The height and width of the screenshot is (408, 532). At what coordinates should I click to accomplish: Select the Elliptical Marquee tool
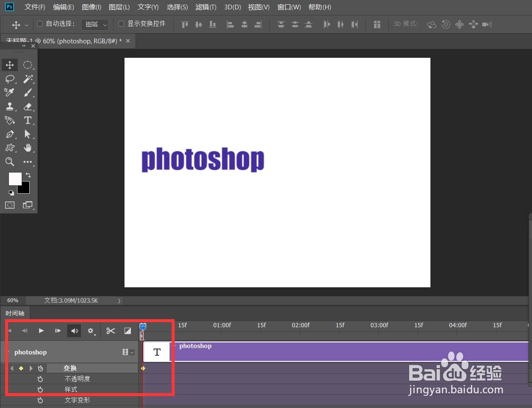point(28,65)
